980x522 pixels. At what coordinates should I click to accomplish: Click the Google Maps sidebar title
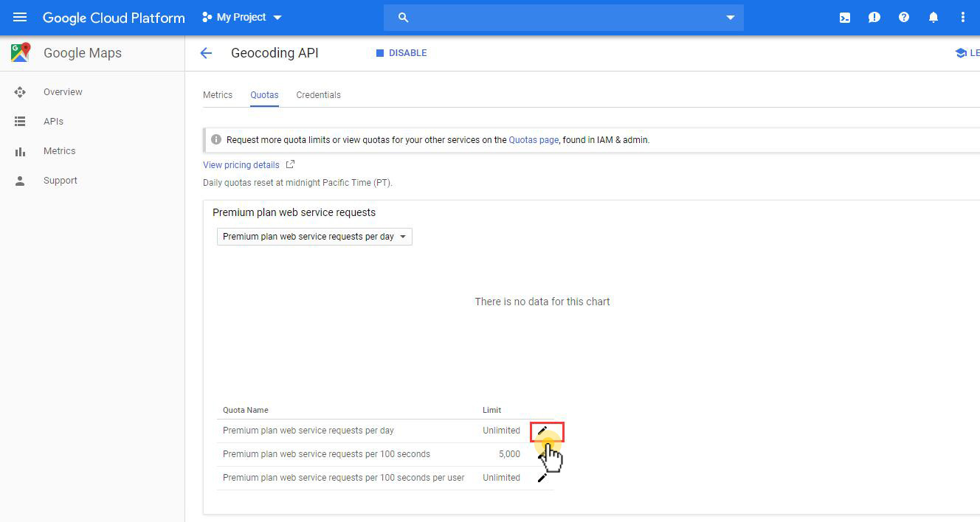(x=83, y=53)
